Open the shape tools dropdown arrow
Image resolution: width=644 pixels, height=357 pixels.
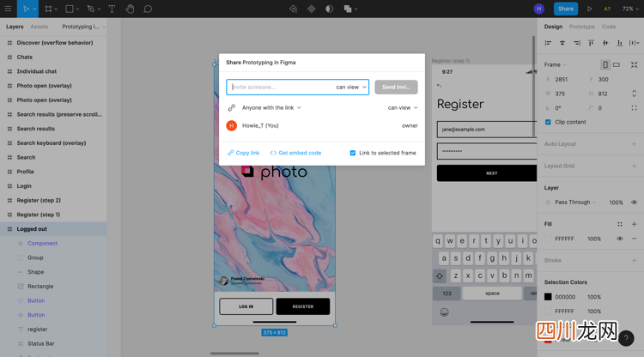[77, 9]
